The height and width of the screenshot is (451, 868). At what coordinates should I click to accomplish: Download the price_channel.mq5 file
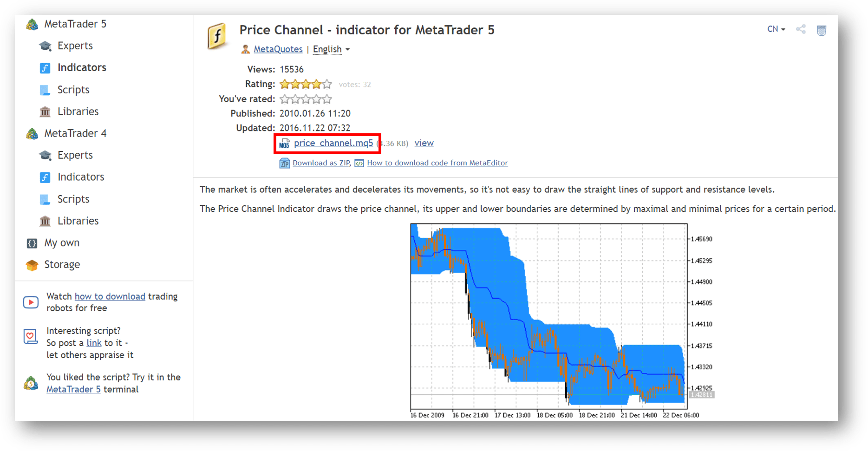[x=333, y=144]
